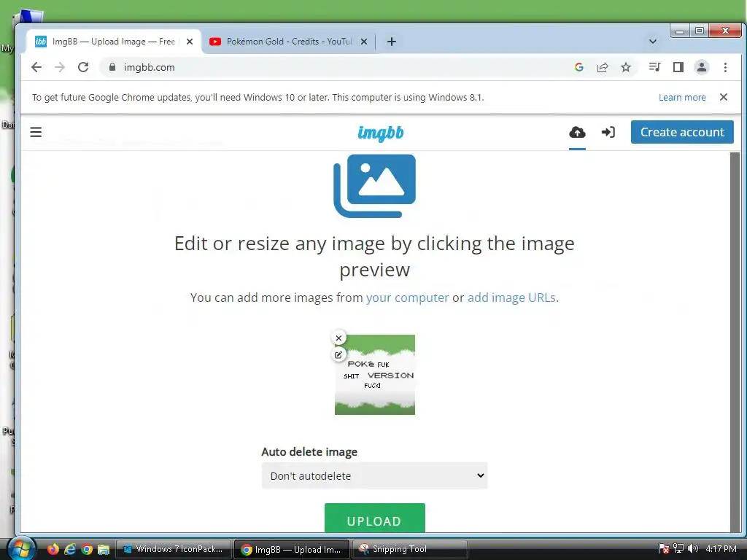Image resolution: width=747 pixels, height=560 pixels.
Task: Click the queued image preview thumbnail
Action: (375, 375)
